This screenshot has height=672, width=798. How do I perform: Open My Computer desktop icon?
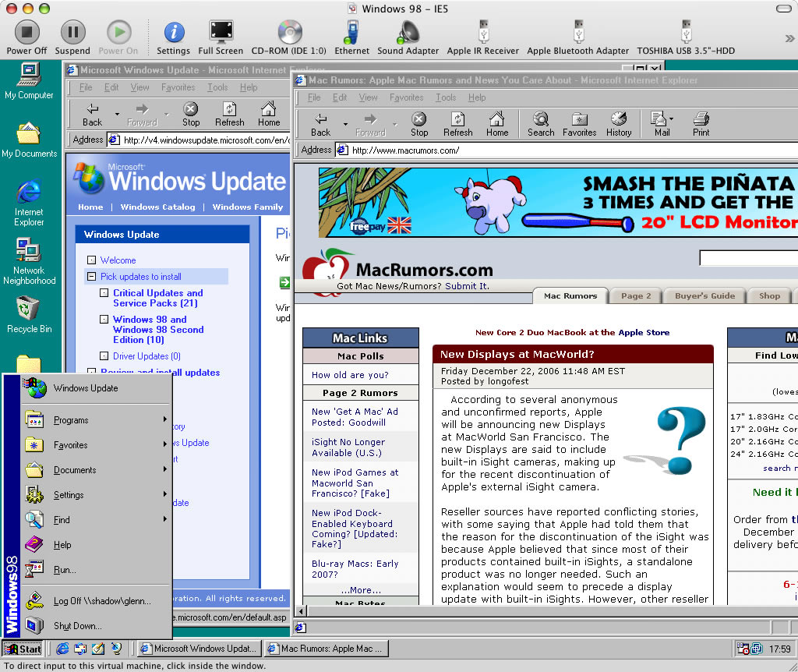[29, 81]
